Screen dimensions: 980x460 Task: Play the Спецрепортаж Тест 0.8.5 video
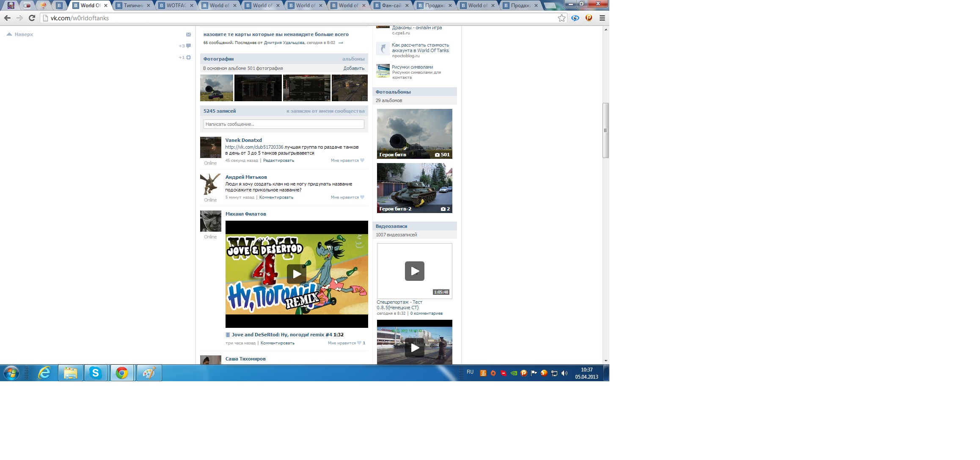[415, 271]
